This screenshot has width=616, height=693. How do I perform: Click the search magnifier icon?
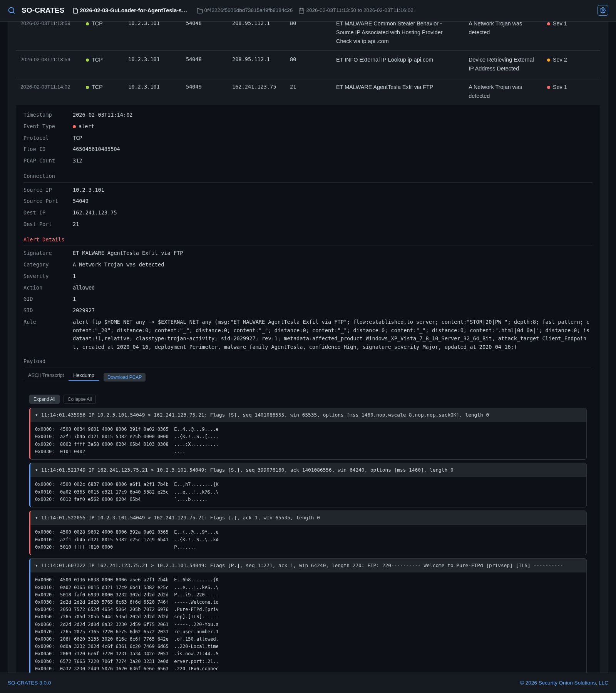12,10
